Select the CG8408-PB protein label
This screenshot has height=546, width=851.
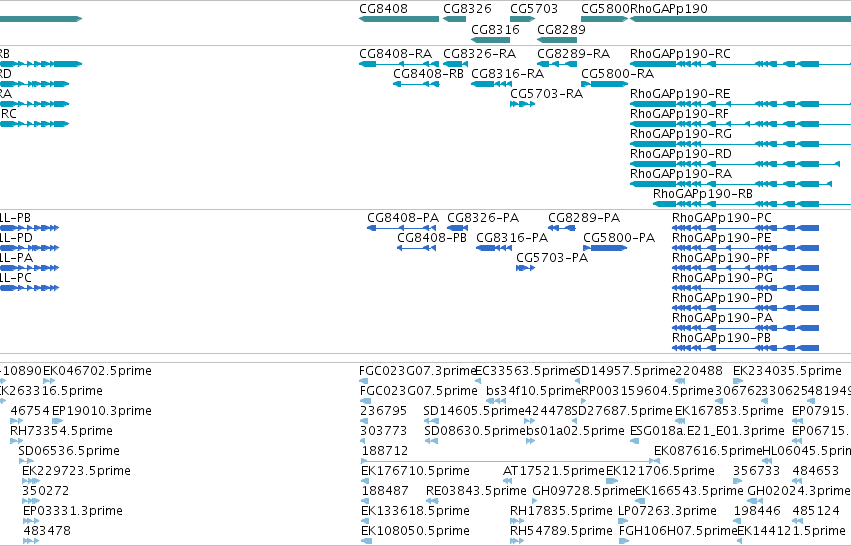[x=432, y=238]
